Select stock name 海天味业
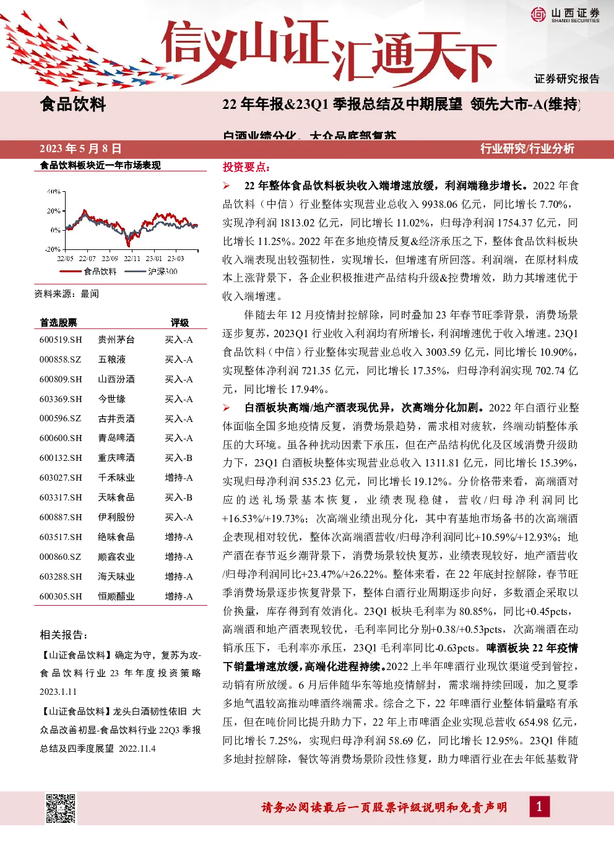 point(116,577)
